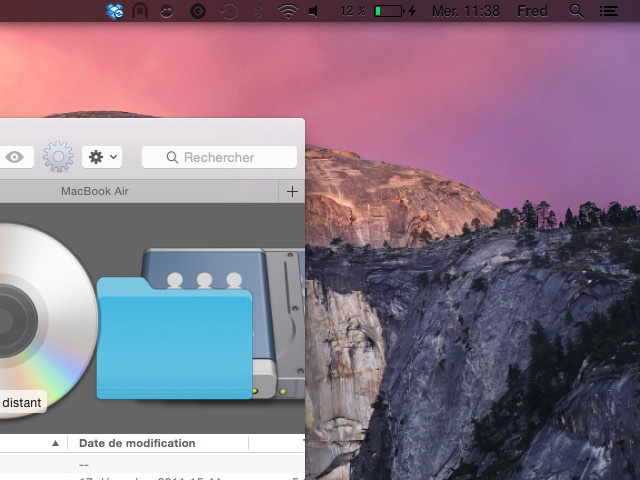The width and height of the screenshot is (640, 480).
Task: Open the Mer. 11:38 clock menu
Action: point(466,11)
